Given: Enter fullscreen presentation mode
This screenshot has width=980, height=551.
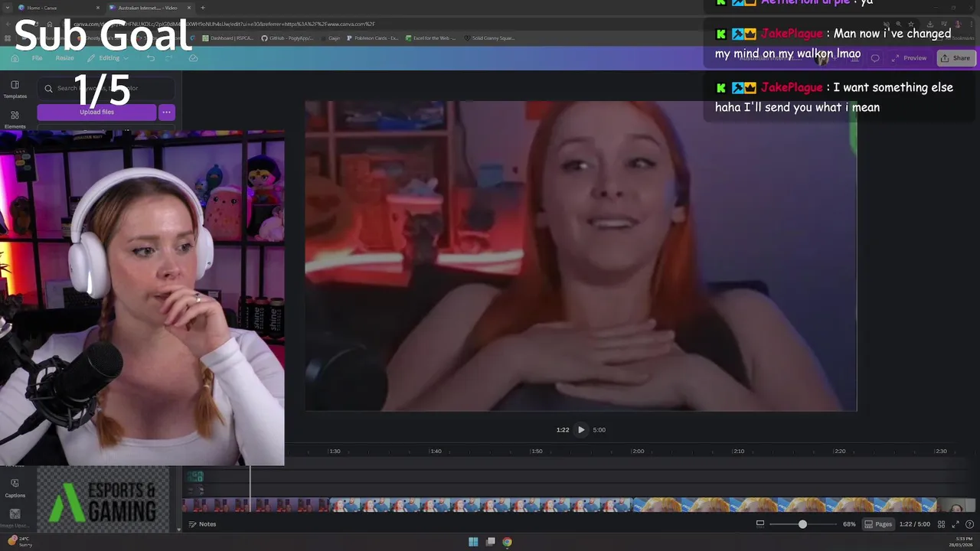Looking at the screenshot, I should [955, 524].
